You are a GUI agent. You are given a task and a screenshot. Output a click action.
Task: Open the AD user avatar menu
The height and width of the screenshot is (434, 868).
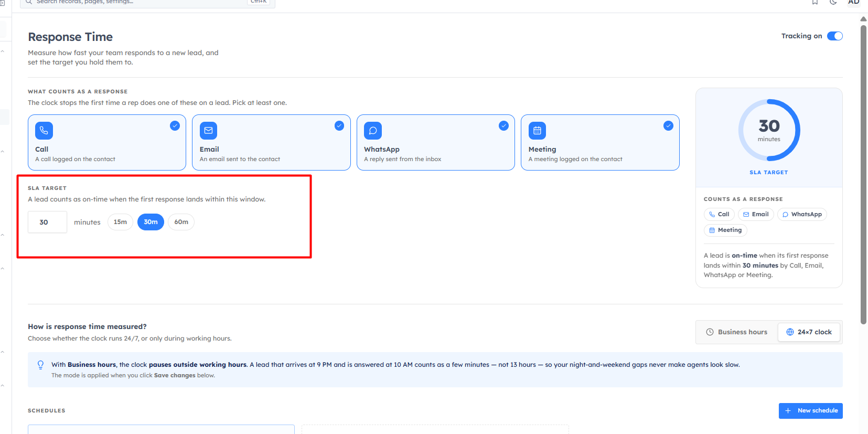pos(854,2)
